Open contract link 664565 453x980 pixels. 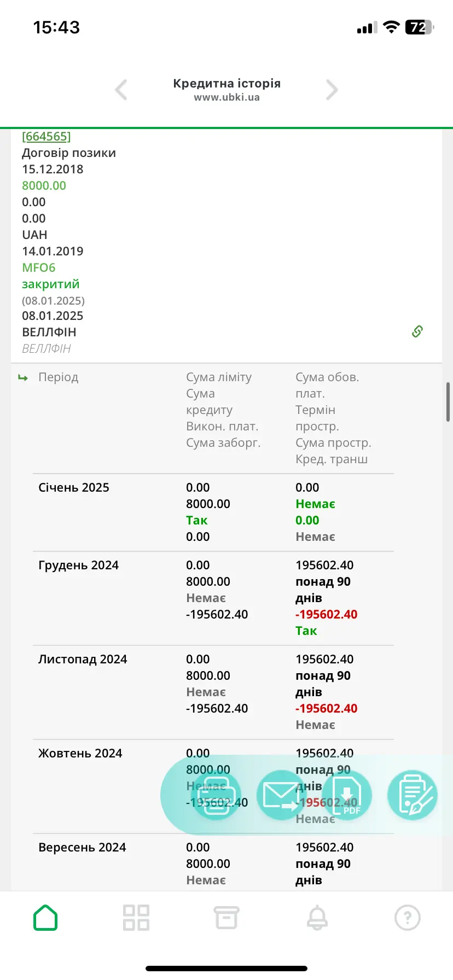coord(47,136)
